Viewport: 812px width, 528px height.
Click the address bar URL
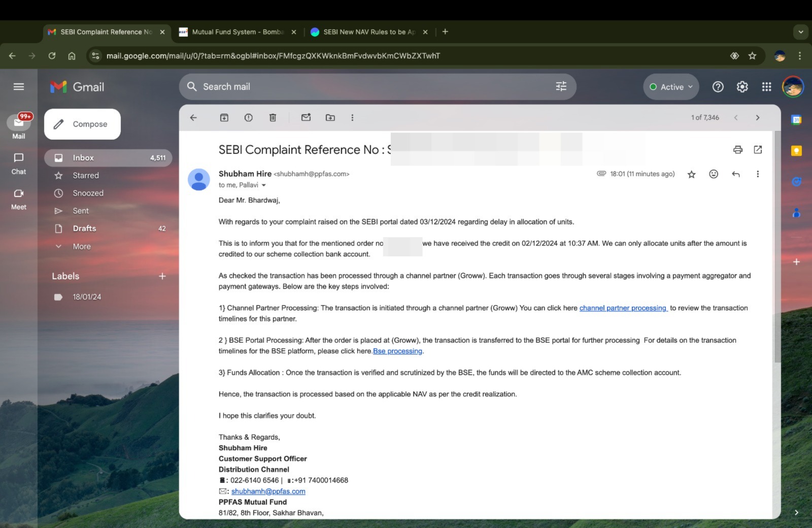(273, 56)
